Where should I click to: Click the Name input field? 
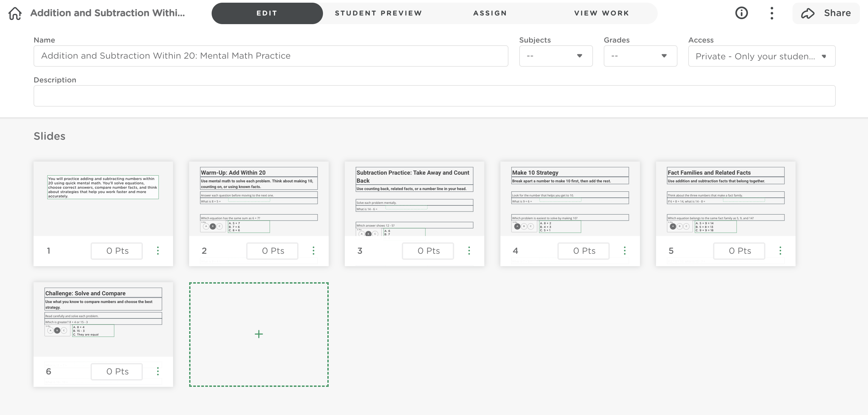[x=271, y=56]
